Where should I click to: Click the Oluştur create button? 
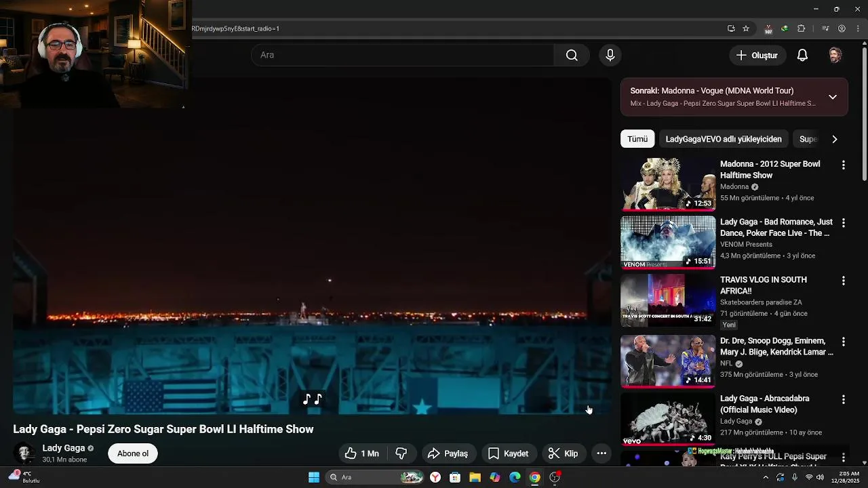(757, 56)
